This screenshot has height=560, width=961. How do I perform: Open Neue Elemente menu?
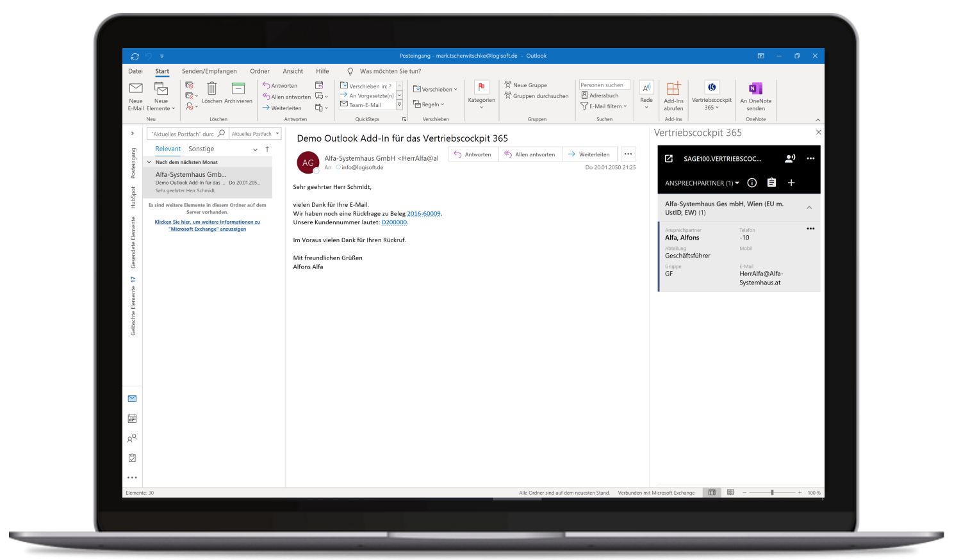tap(161, 96)
